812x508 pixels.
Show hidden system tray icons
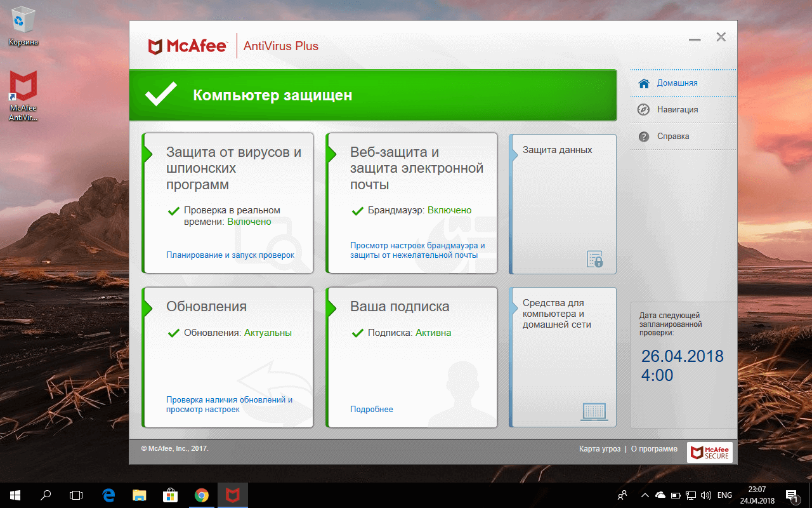click(x=645, y=495)
